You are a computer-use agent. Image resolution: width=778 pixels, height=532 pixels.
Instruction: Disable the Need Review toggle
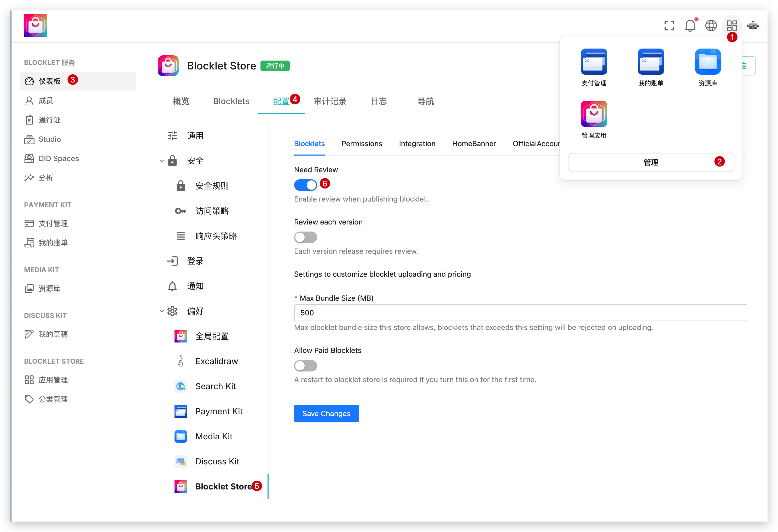[305, 185]
